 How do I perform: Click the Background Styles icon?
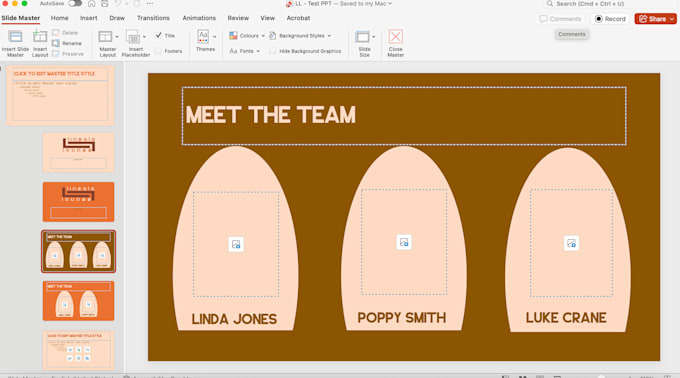click(272, 36)
